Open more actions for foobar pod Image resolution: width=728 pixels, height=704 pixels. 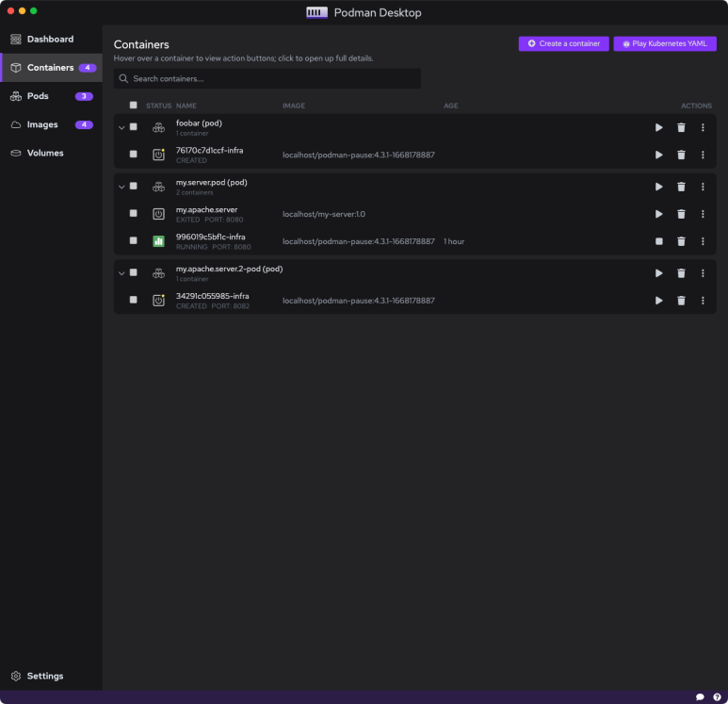(703, 127)
